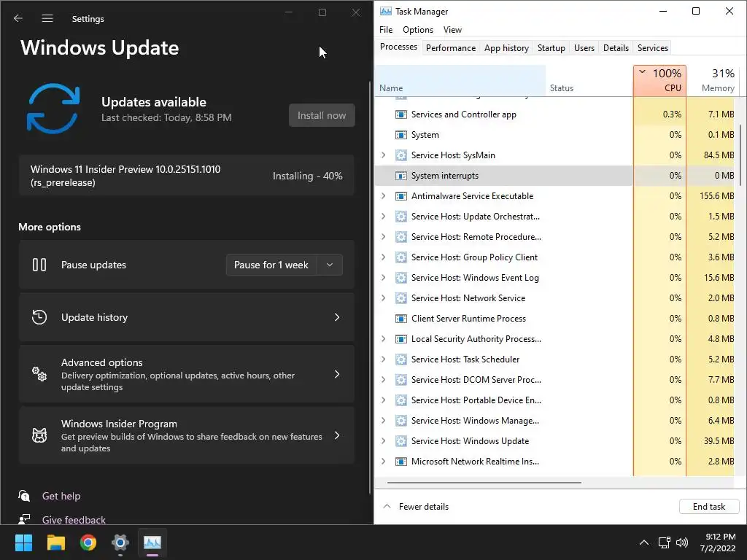Expand Local Security Authority Process row
747x560 pixels.
[384, 339]
